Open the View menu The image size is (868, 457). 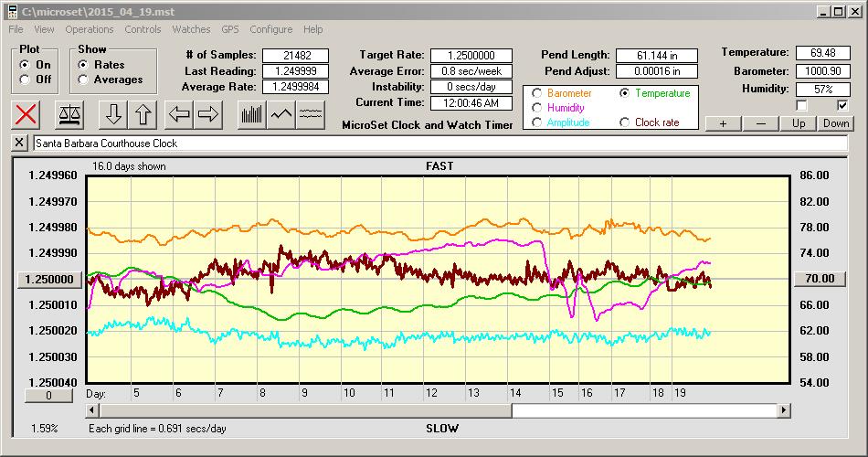tap(44, 29)
